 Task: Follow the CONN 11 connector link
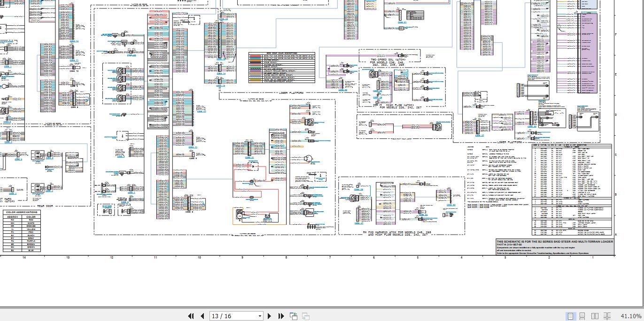[x=193, y=147]
